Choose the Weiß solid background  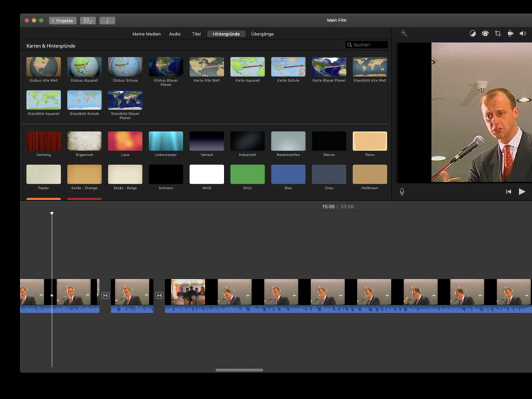click(207, 174)
